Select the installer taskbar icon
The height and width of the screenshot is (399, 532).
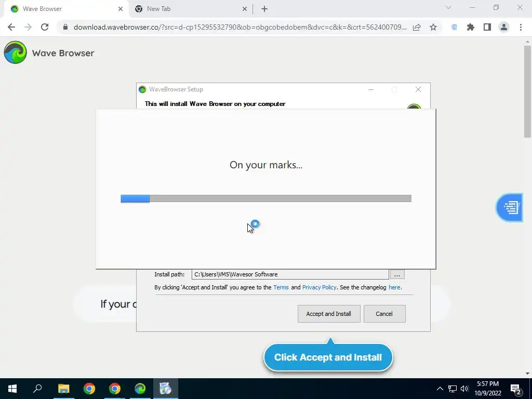[166, 389]
